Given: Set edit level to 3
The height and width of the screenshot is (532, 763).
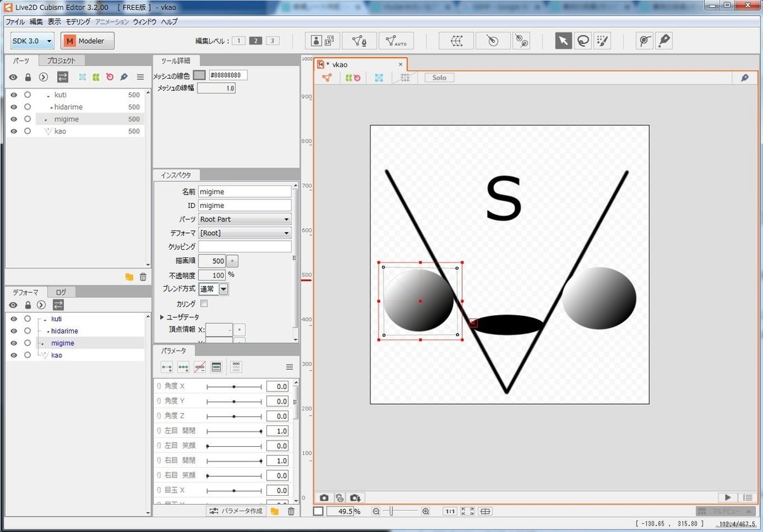Looking at the screenshot, I should 272,41.
